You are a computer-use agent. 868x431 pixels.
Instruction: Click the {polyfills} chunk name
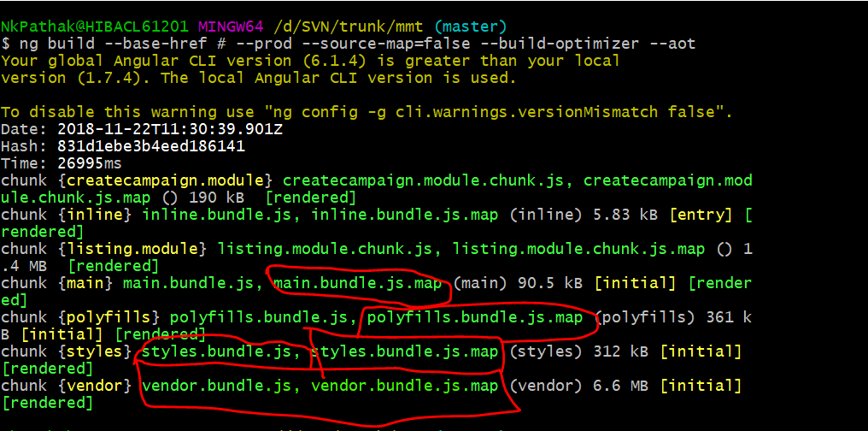click(108, 318)
